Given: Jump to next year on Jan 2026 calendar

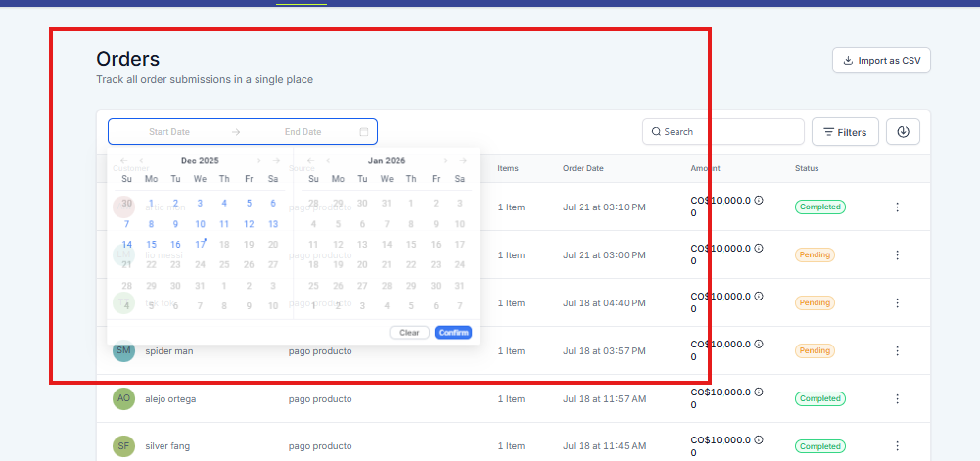Looking at the screenshot, I should 464,161.
